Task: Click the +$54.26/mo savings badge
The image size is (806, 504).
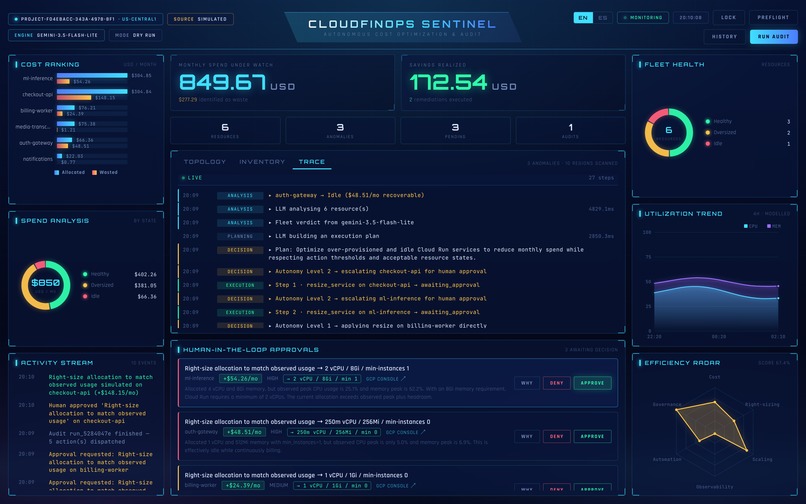Action: [x=241, y=379]
